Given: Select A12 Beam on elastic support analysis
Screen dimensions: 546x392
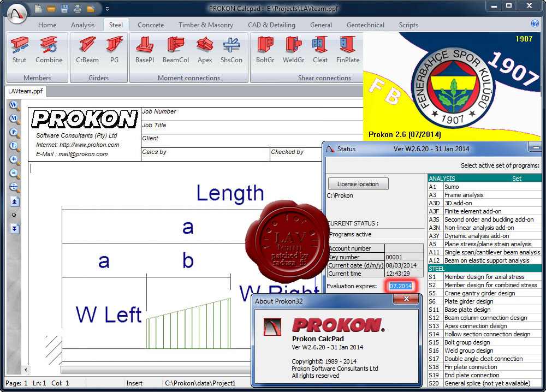Looking at the screenshot, I should click(x=484, y=260).
